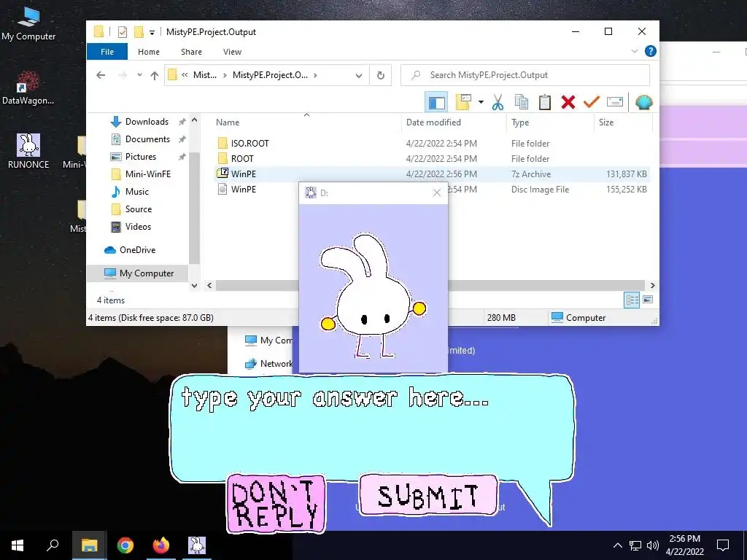Open recent locations dropdown arrow
Screen dimensions: 747x560
click(139, 75)
